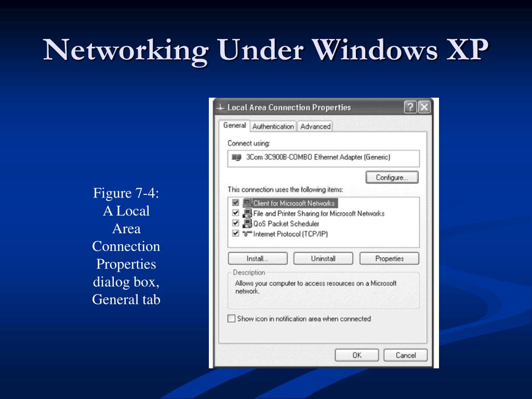Click the Client for Microsoft Networks icon
Screen dimensions: 532x399
247,203
